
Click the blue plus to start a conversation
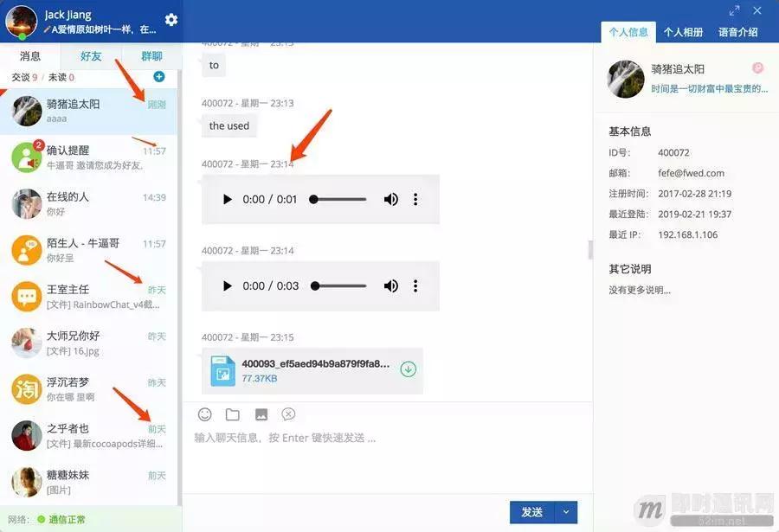click(x=158, y=77)
